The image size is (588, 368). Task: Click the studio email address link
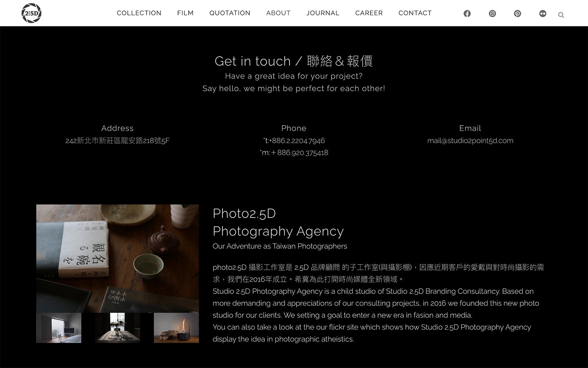(470, 141)
